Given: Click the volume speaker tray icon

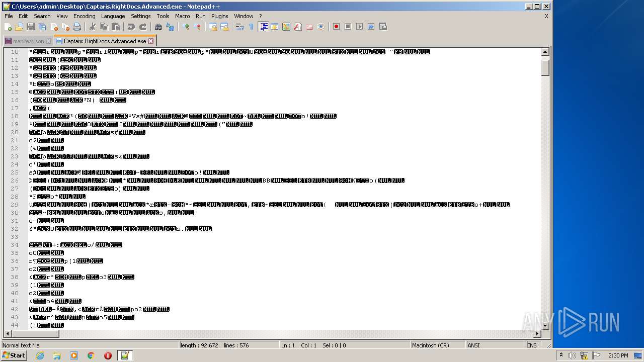Looking at the screenshot, I should point(572,355).
